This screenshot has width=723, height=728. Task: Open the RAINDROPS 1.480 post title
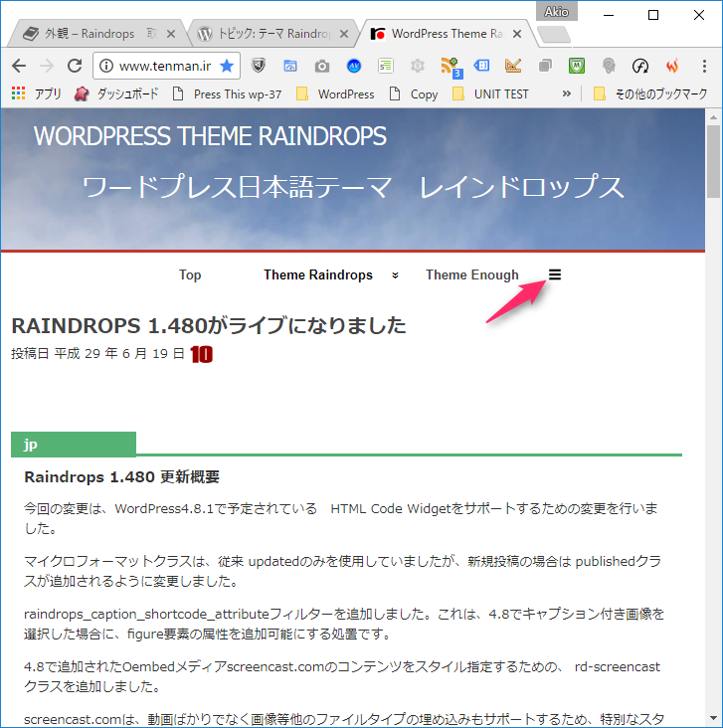click(x=209, y=325)
